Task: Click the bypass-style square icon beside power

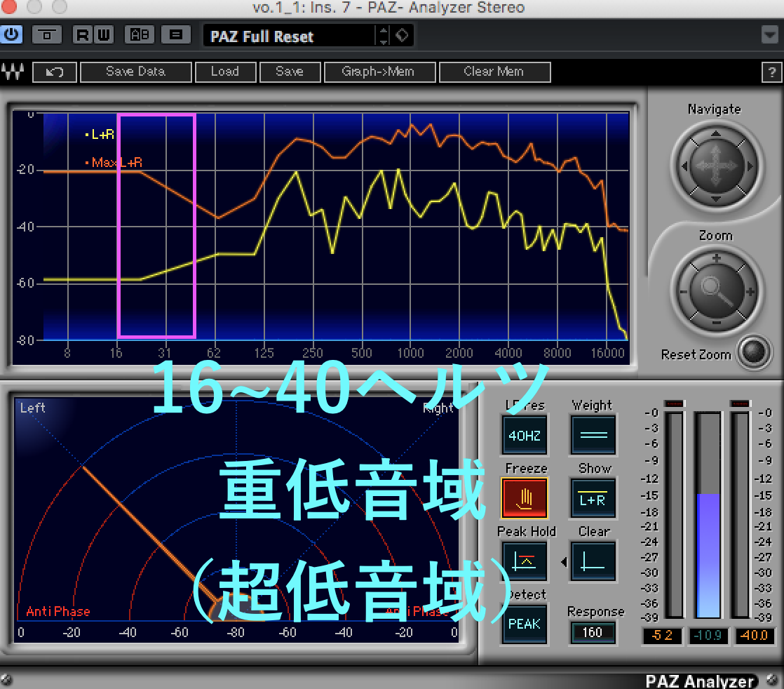Action: pos(47,35)
